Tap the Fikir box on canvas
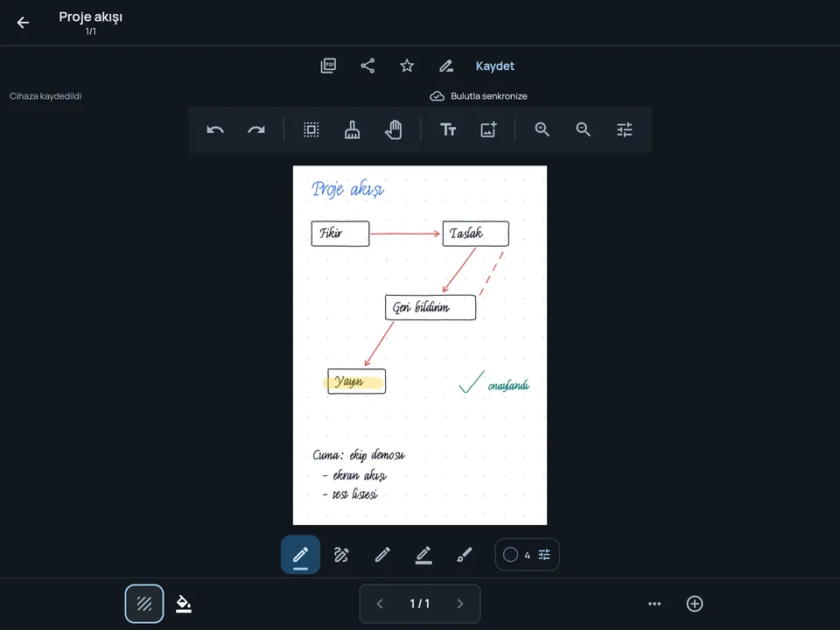The width and height of the screenshot is (840, 630). click(x=340, y=234)
